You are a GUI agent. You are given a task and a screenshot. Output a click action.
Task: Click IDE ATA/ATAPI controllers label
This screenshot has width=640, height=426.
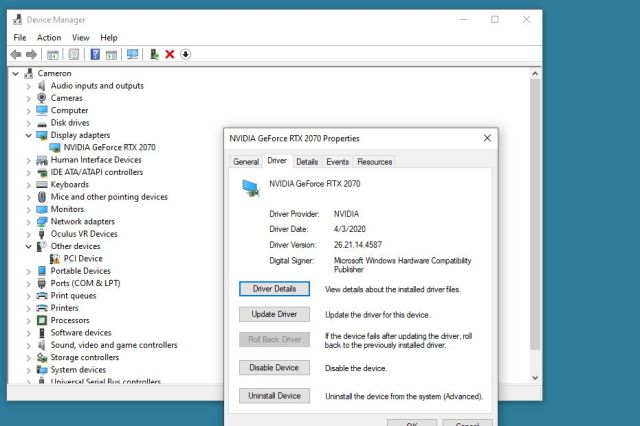point(97,172)
